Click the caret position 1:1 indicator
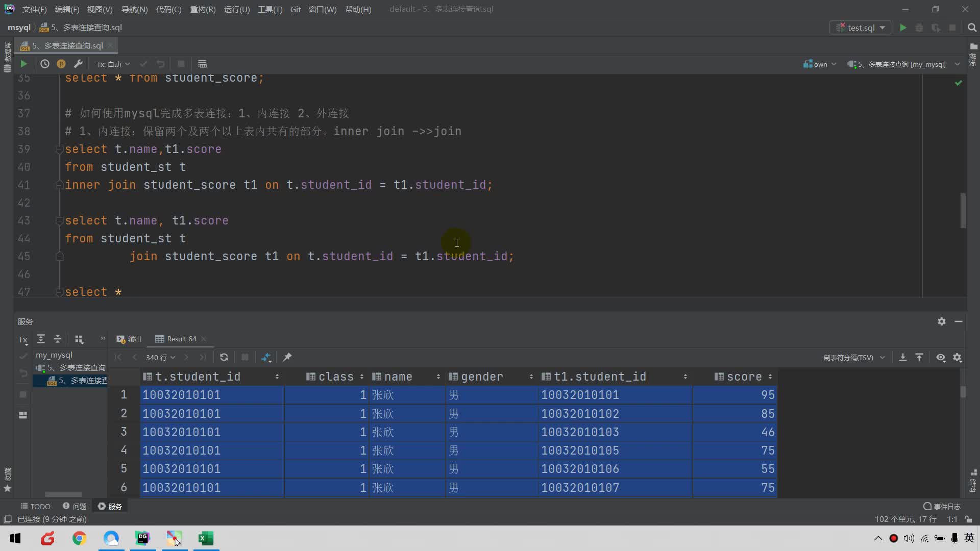This screenshot has width=980, height=551. (952, 519)
